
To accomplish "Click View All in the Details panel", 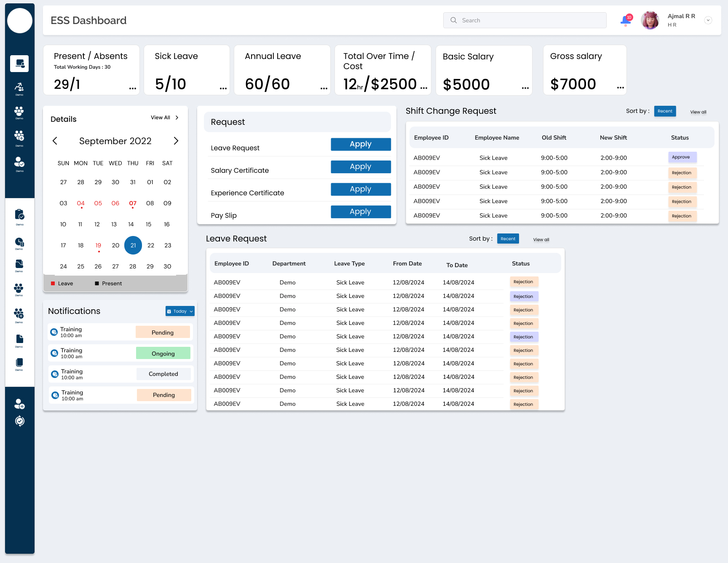I will pos(165,118).
